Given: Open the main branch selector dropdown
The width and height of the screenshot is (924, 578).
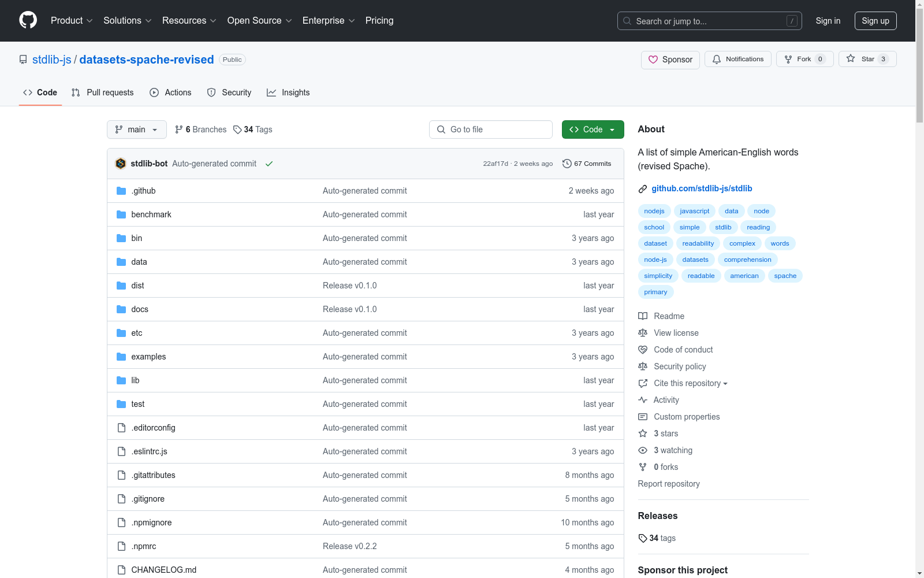Looking at the screenshot, I should (137, 129).
